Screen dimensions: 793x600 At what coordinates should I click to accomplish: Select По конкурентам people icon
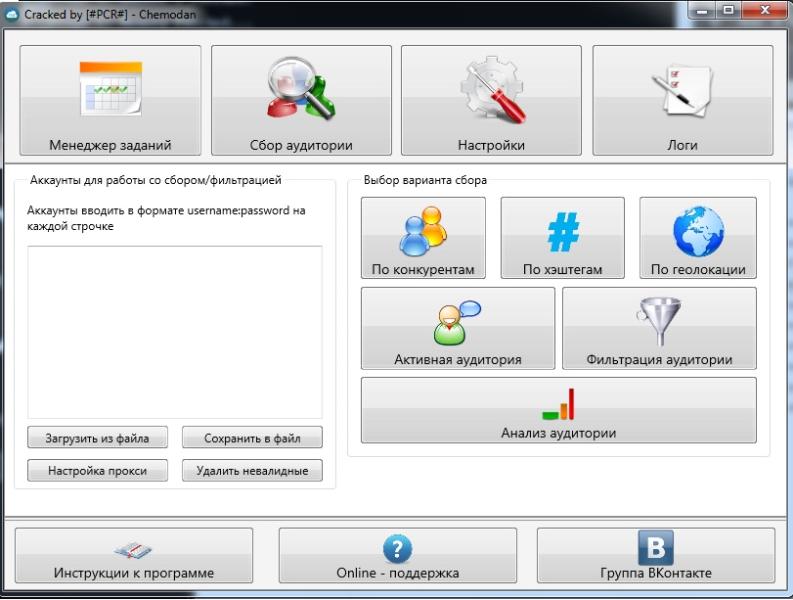(423, 233)
